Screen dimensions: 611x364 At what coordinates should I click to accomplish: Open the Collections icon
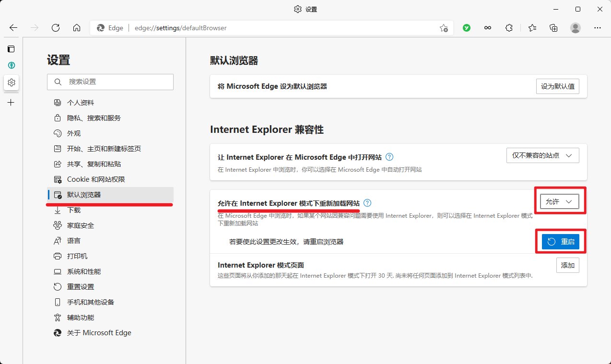click(x=553, y=28)
